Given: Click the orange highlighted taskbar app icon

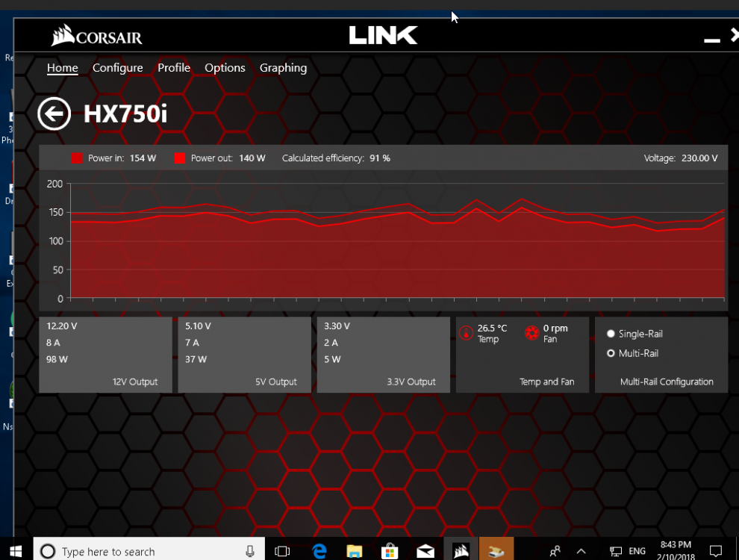Looking at the screenshot, I should point(496,550).
